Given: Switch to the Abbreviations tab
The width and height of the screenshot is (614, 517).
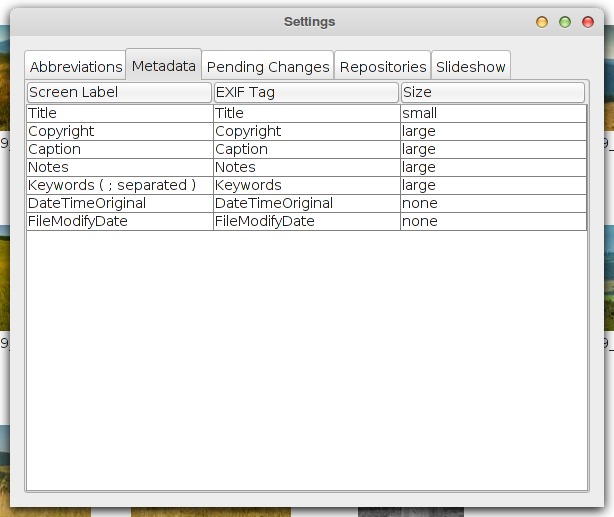Looking at the screenshot, I should [x=75, y=66].
